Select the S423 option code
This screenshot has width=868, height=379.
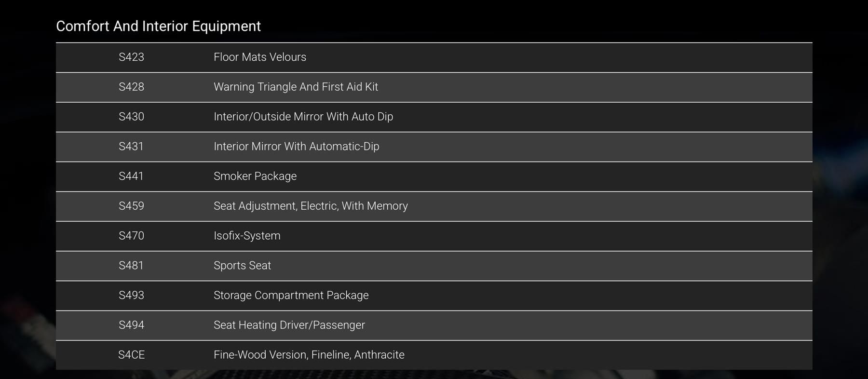[131, 57]
